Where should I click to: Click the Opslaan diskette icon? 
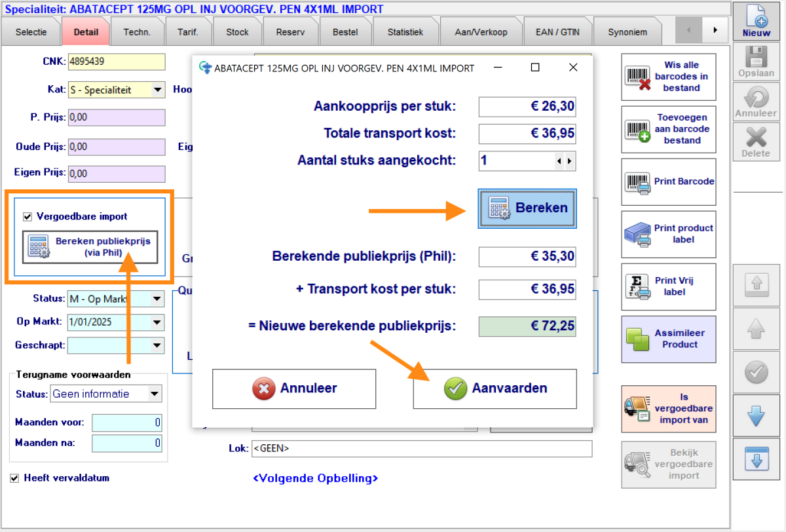pyautogui.click(x=756, y=61)
